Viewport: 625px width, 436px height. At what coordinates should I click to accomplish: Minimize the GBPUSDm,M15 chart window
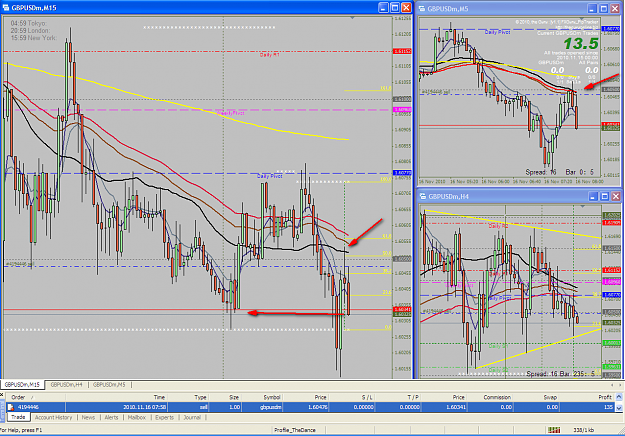click(x=383, y=8)
